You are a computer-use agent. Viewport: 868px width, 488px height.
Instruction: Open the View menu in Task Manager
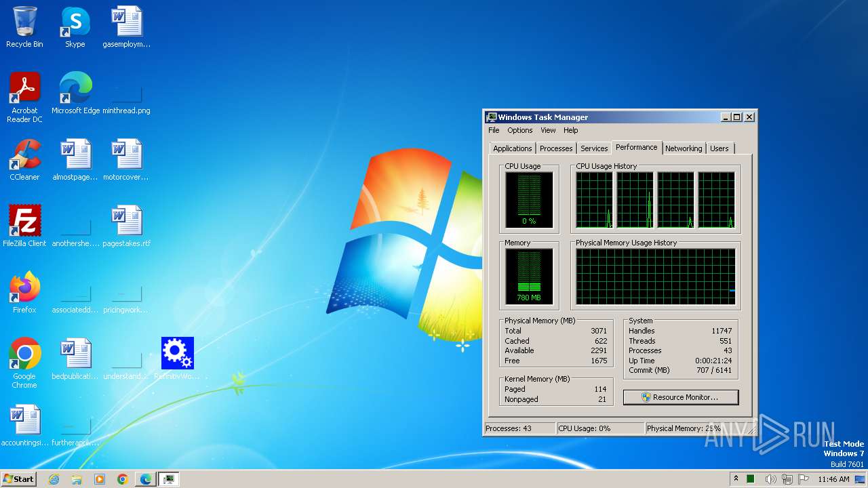coord(548,130)
